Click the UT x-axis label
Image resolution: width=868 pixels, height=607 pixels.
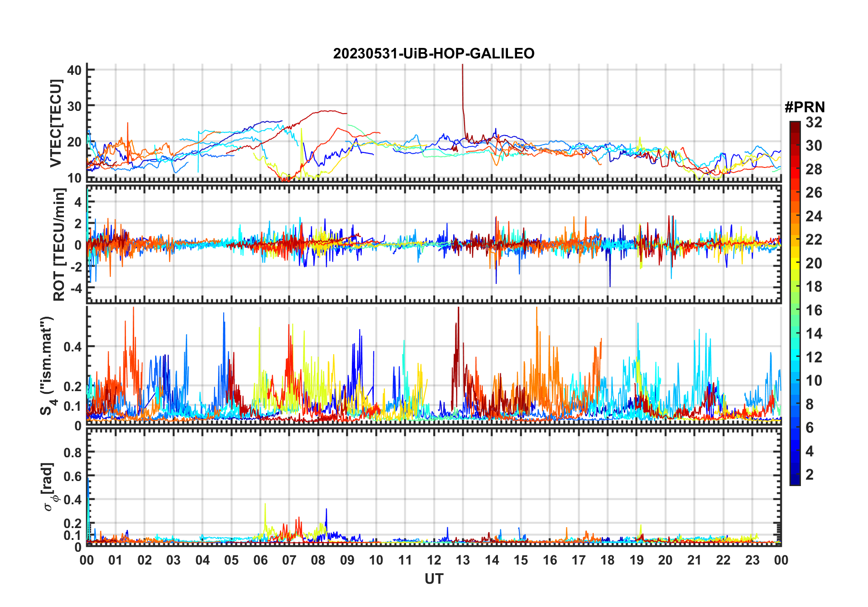(434, 579)
